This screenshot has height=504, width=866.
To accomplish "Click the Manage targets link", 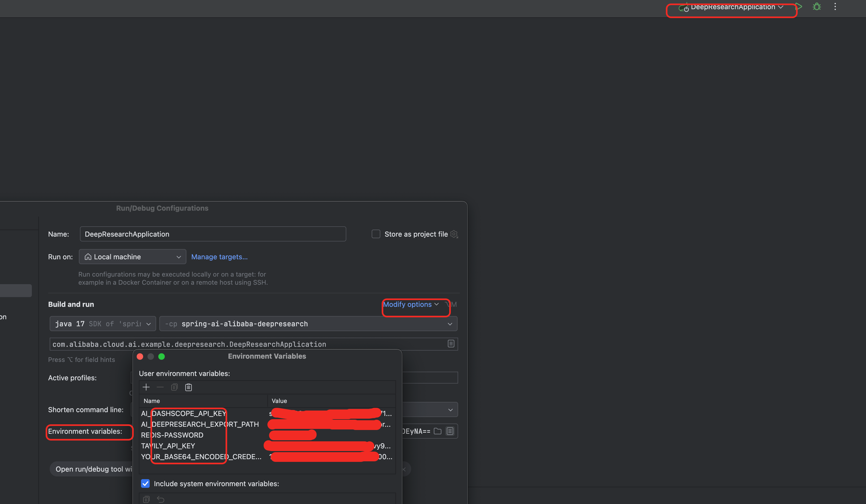I will click(219, 257).
